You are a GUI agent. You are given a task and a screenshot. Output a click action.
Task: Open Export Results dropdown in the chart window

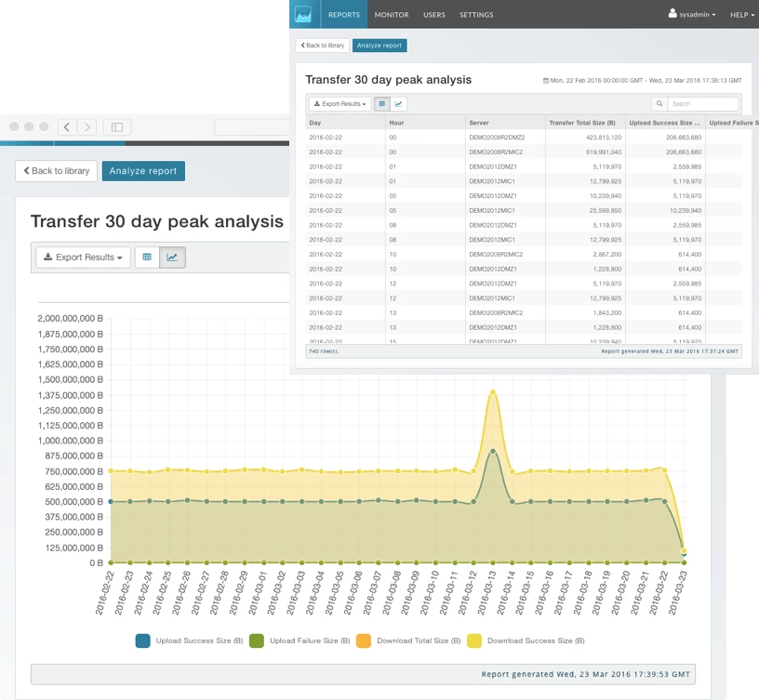[x=84, y=258]
